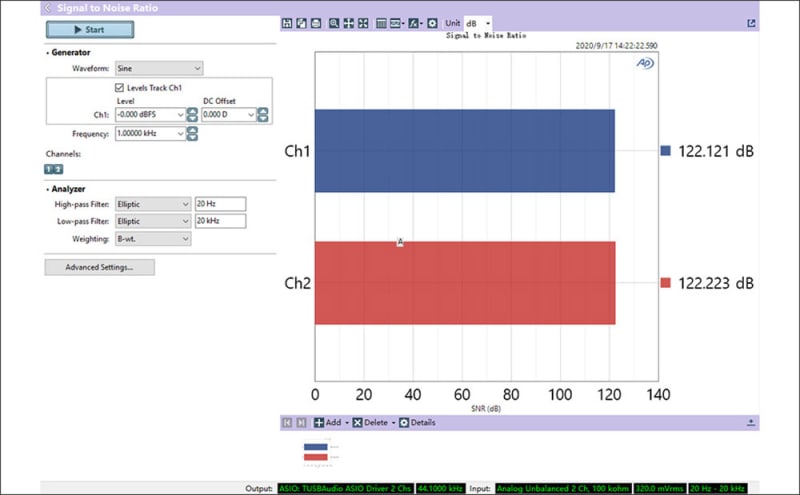Collapse the Generator section
The height and width of the screenshot is (495, 800).
48,53
